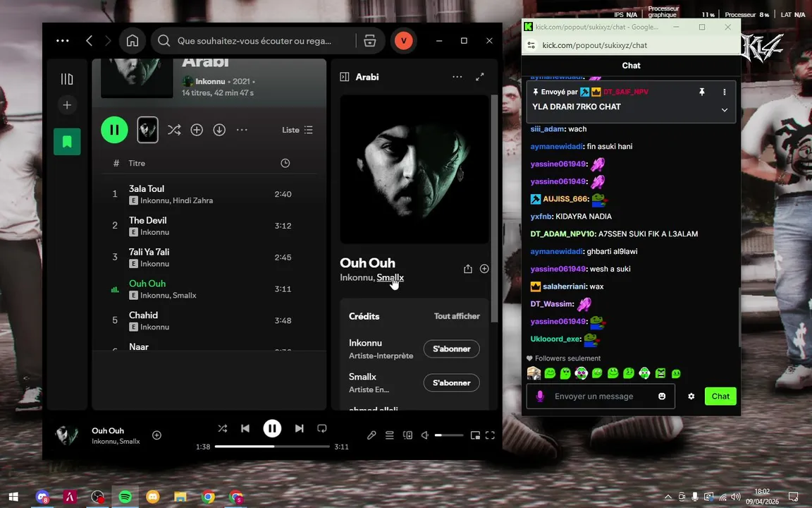Open Kick chat settings gear
This screenshot has width=812, height=508.
coord(691,396)
